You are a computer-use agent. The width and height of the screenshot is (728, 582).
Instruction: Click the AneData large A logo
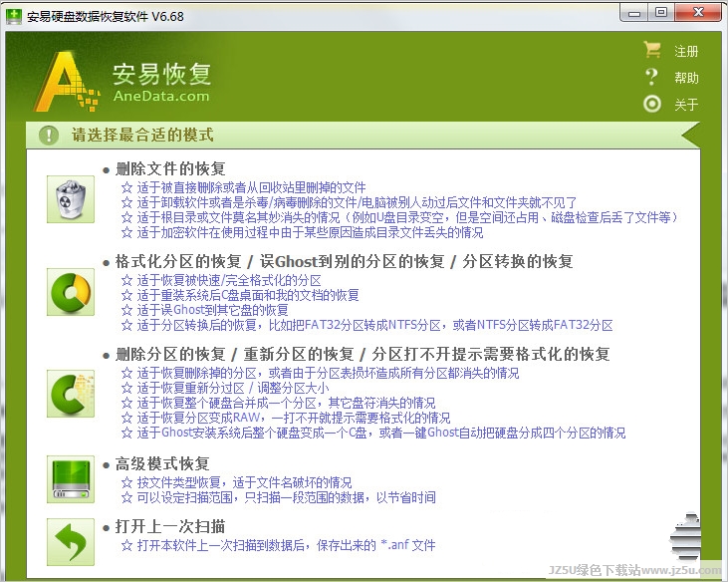point(66,82)
